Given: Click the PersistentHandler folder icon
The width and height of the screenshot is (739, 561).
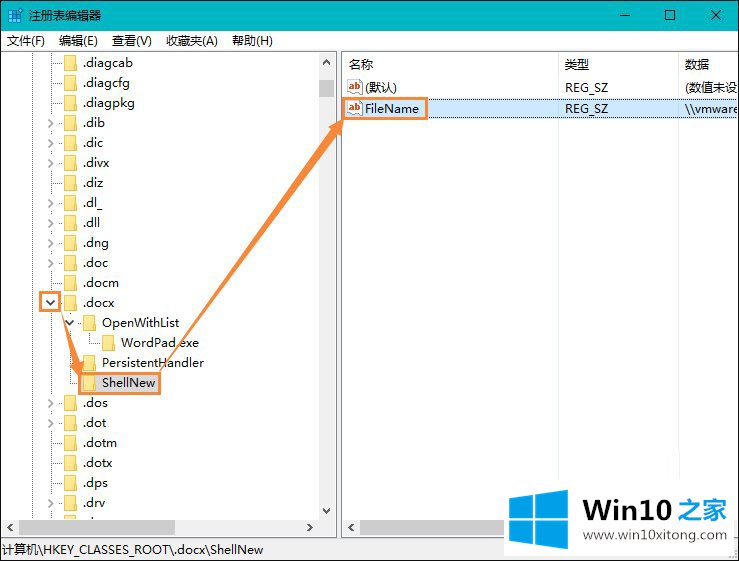Looking at the screenshot, I should pos(90,363).
